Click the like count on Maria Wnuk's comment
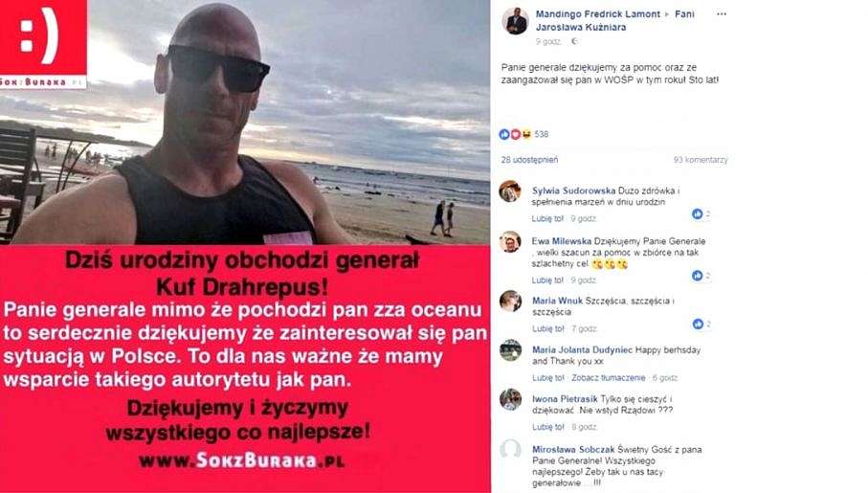 pos(701,325)
